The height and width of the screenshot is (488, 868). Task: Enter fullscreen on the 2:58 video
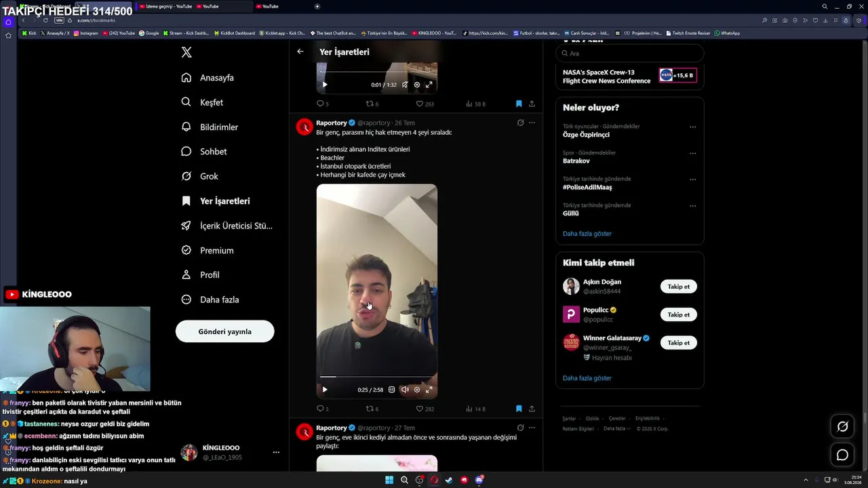[x=429, y=390]
